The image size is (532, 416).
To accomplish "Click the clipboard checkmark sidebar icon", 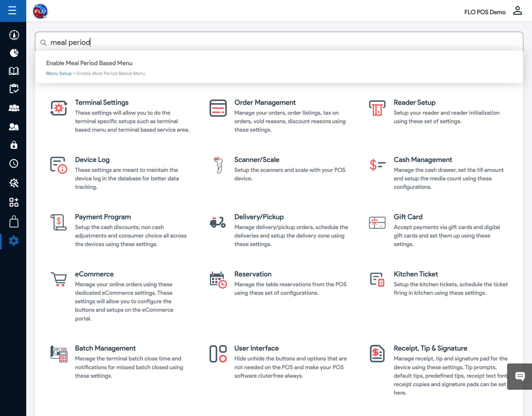I will (x=14, y=89).
